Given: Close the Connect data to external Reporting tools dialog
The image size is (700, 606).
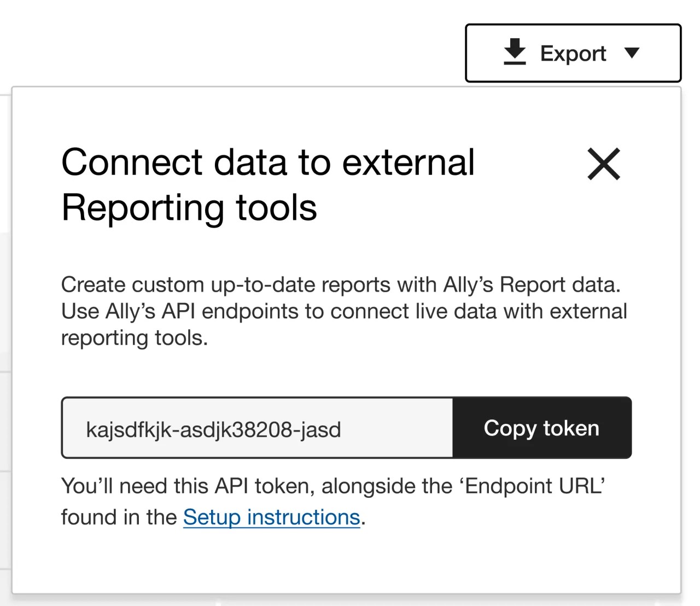Looking at the screenshot, I should click(604, 164).
